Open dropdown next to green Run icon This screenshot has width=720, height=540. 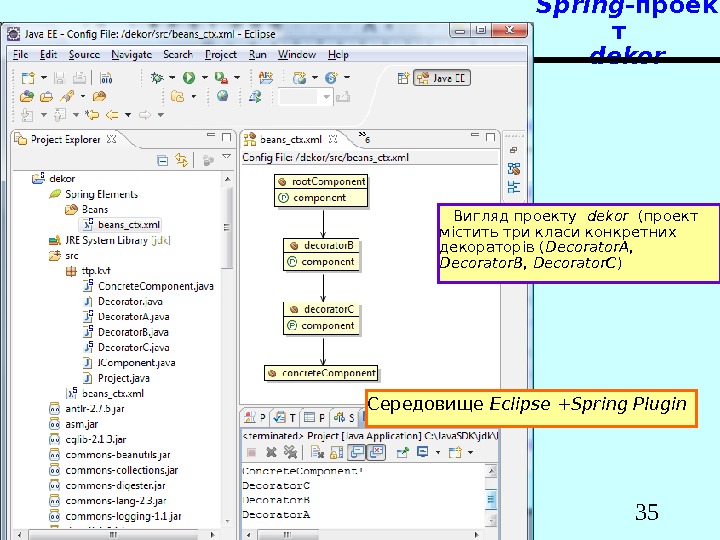pos(204,78)
